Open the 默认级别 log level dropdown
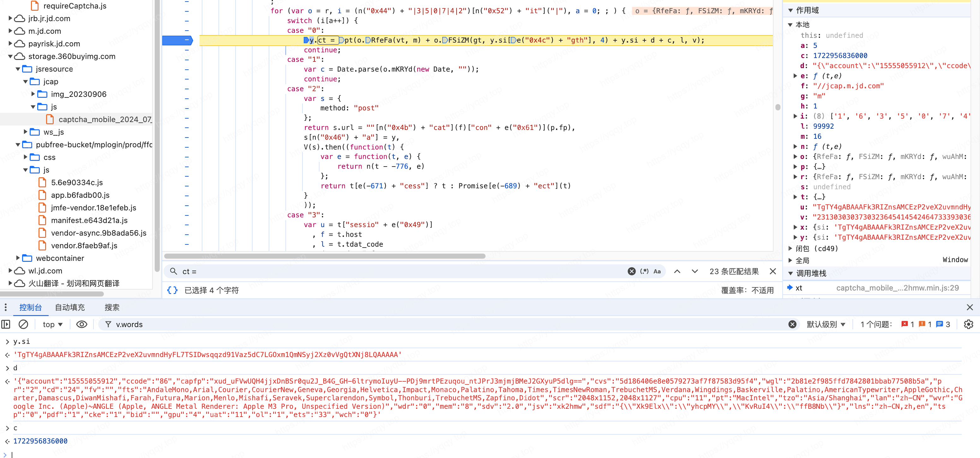Viewport: 980px width, 458px height. (x=826, y=324)
